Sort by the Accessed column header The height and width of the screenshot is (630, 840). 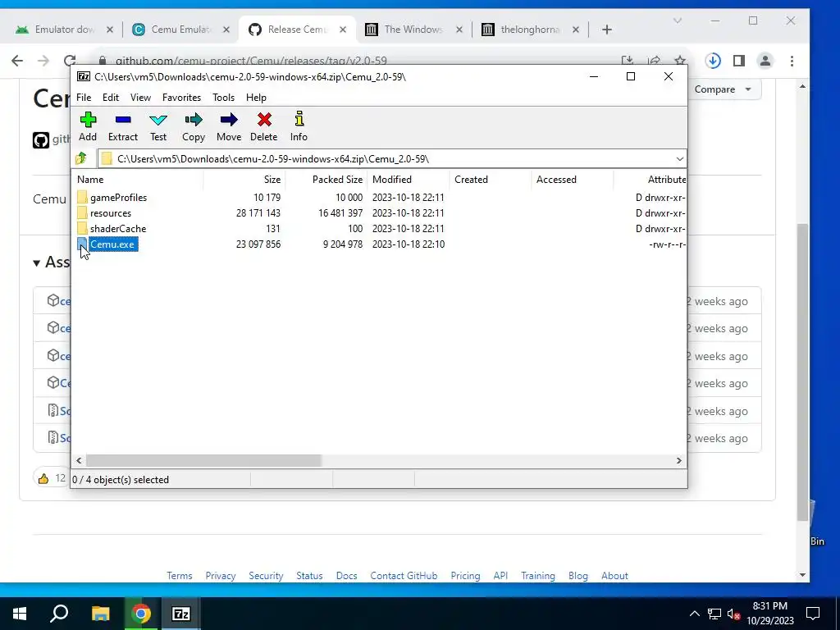[x=572, y=180]
